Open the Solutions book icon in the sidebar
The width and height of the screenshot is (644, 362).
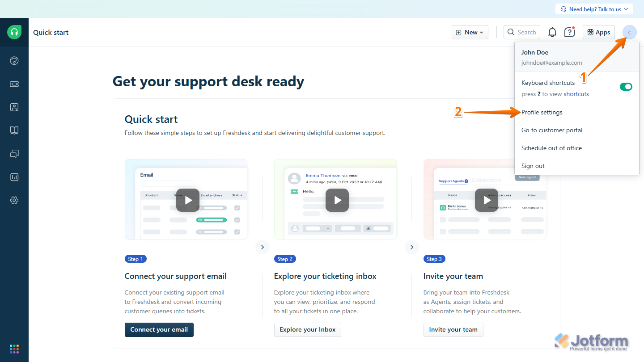(14, 130)
